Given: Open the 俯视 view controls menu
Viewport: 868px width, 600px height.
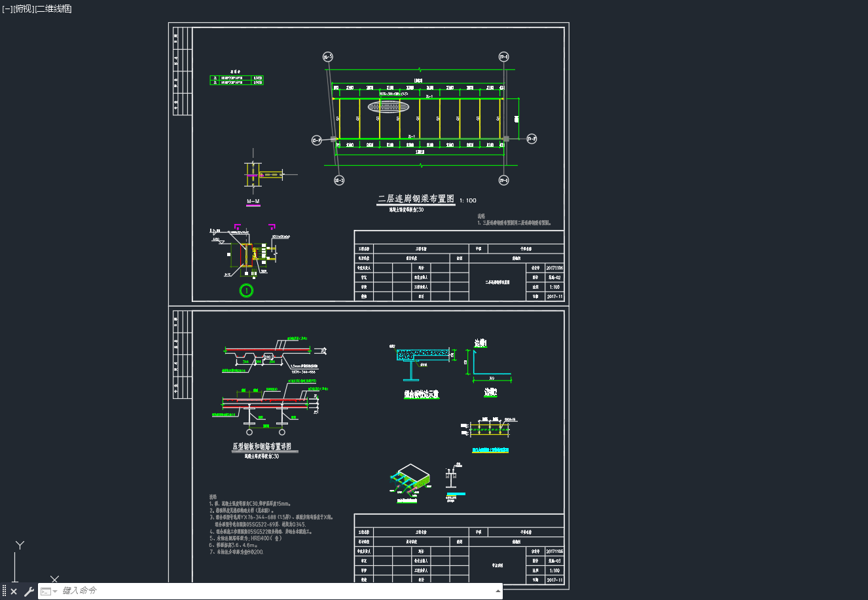Looking at the screenshot, I should (23, 9).
